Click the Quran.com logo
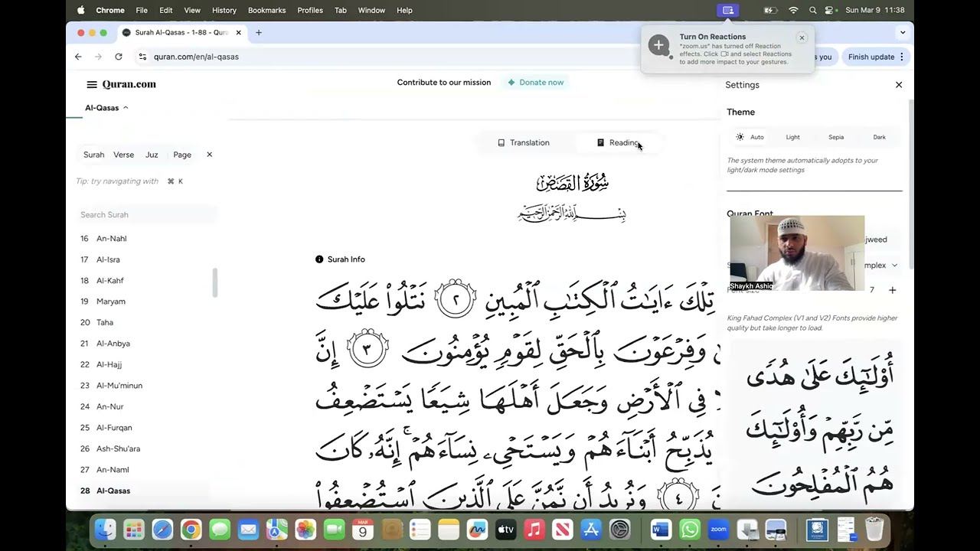 tap(129, 84)
